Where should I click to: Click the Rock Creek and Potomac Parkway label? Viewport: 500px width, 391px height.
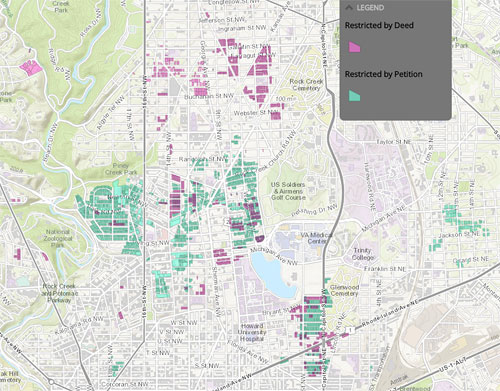59,293
